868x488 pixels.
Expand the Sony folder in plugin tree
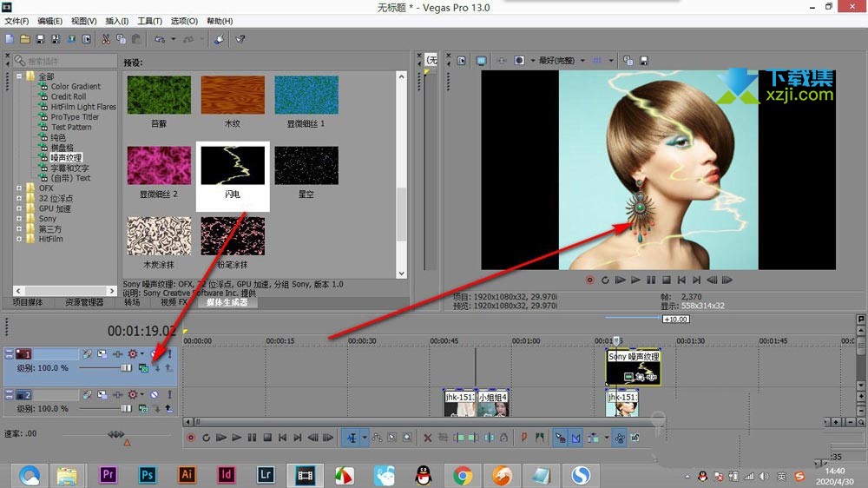(19, 219)
